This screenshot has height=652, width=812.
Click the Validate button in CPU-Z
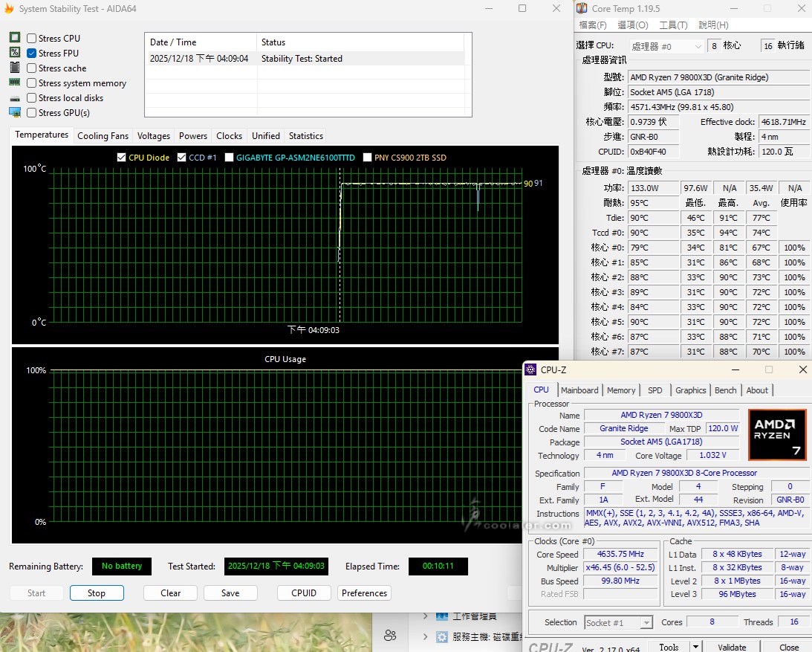click(732, 647)
